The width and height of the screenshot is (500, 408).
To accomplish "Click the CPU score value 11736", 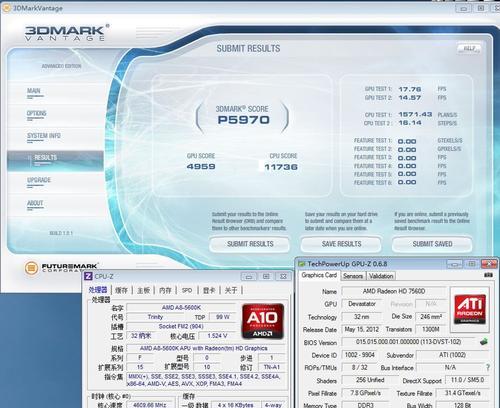I will [281, 167].
